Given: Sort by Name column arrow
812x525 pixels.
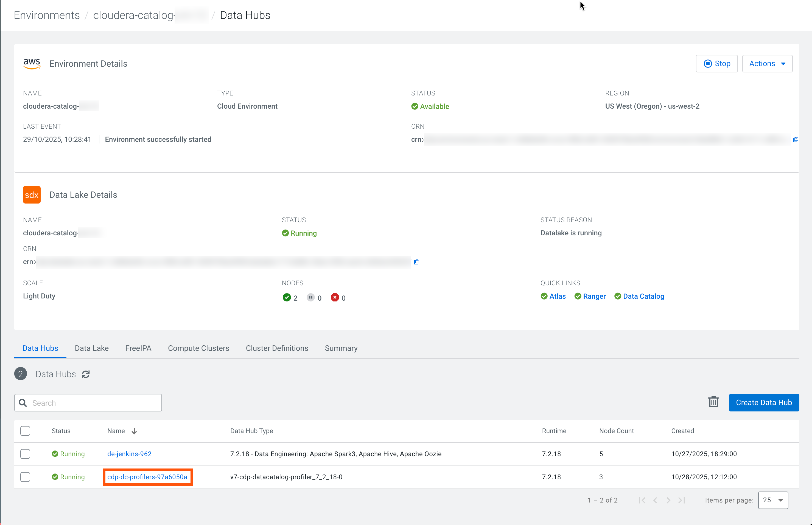Looking at the screenshot, I should 134,431.
